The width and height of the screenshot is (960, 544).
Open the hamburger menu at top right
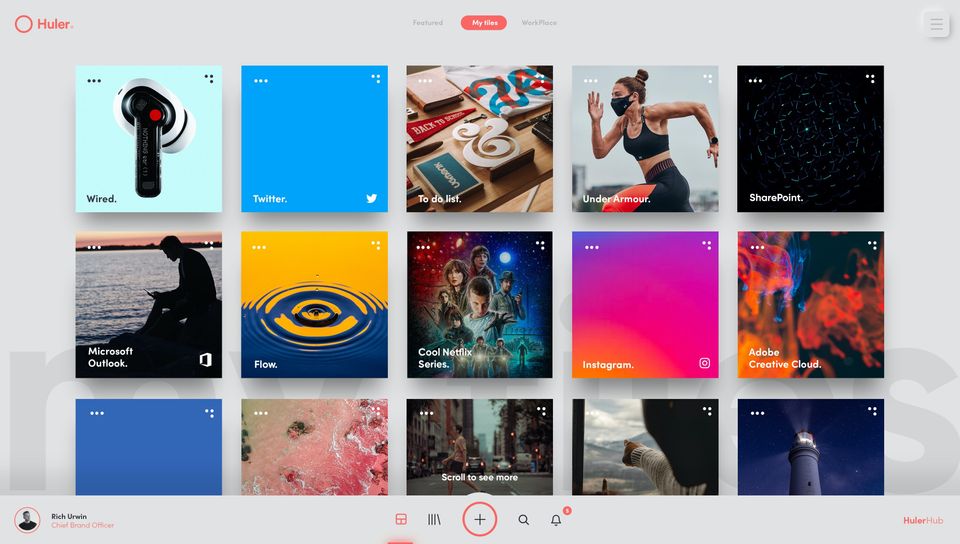coord(936,24)
